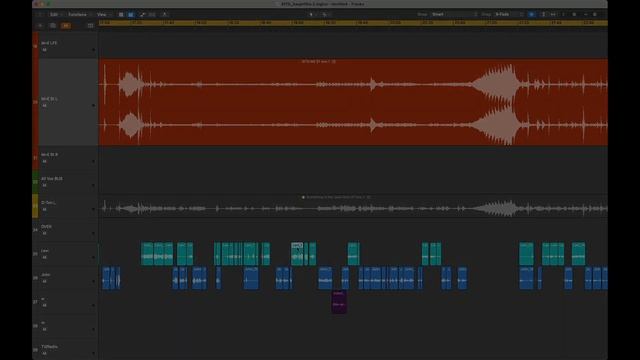
Task: Click the yellow timeline ruler above the tracks
Action: pos(353,23)
